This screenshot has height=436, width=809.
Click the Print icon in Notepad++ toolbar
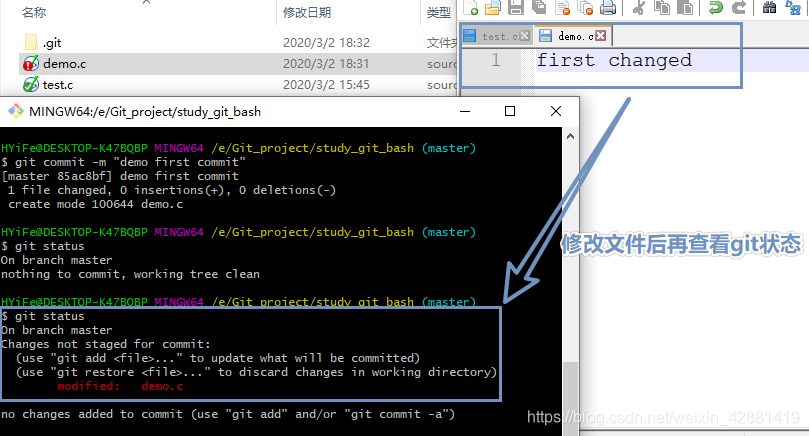pyautogui.click(x=608, y=7)
